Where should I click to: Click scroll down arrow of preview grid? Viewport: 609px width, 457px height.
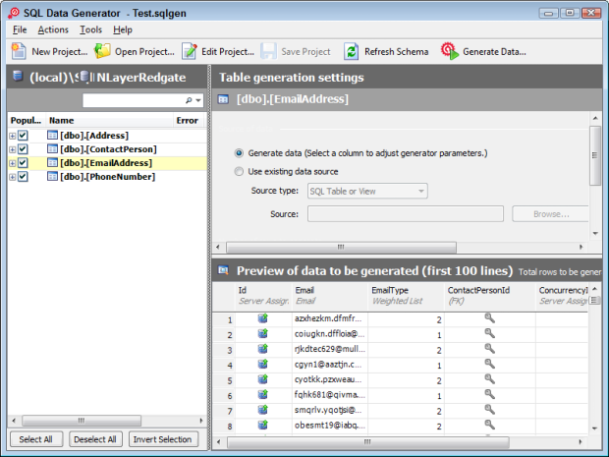tap(595, 428)
